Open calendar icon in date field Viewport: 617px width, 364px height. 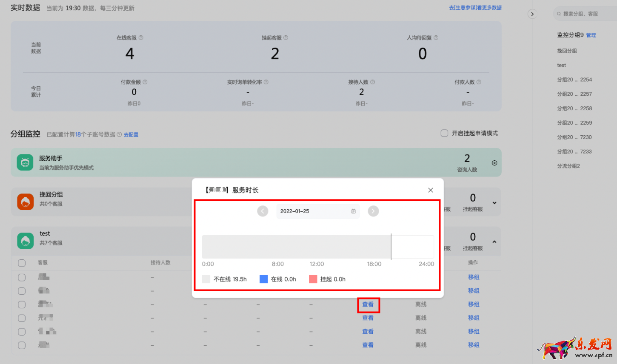coord(353,211)
